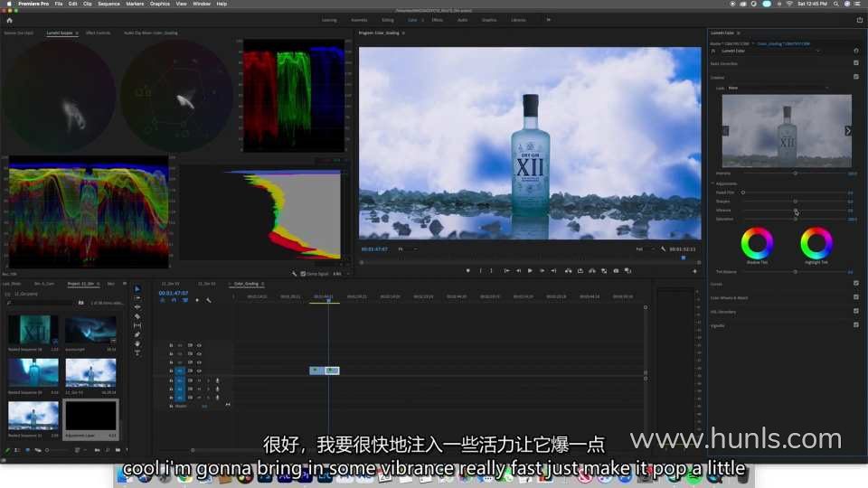Image resolution: width=868 pixels, height=488 pixels.
Task: Click the timeline display settings wrench
Action: tap(209, 300)
